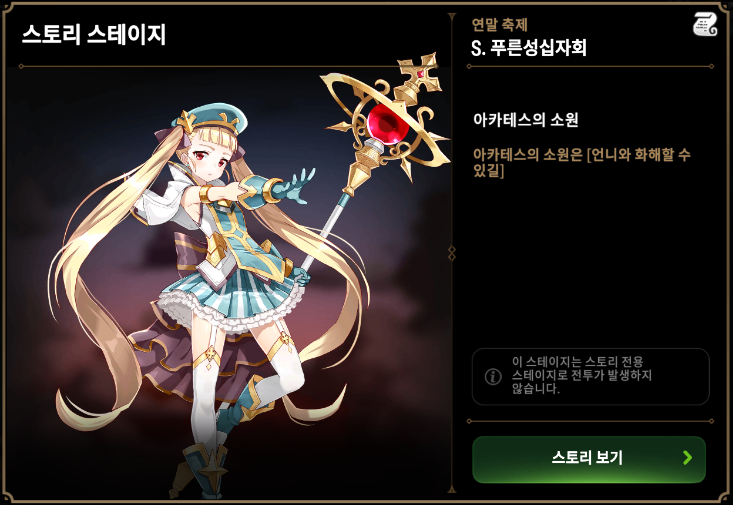This screenshot has height=505, width=733.
Task: Click the circled info icon
Action: [493, 376]
